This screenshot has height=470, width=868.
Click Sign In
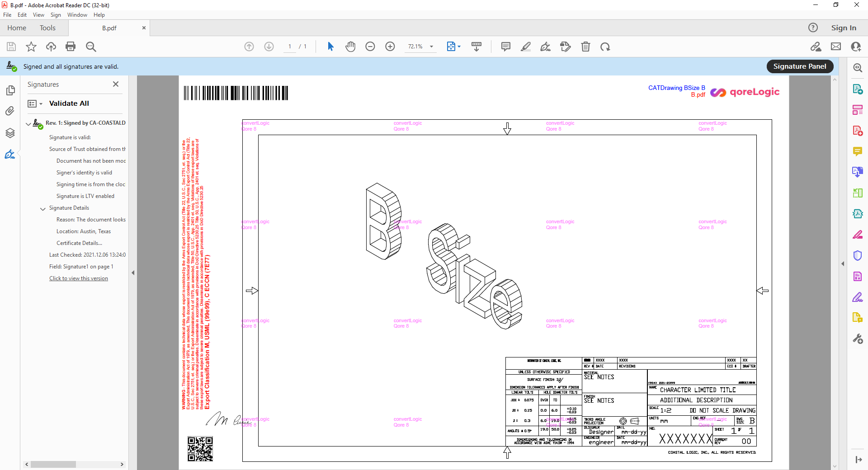(x=844, y=28)
